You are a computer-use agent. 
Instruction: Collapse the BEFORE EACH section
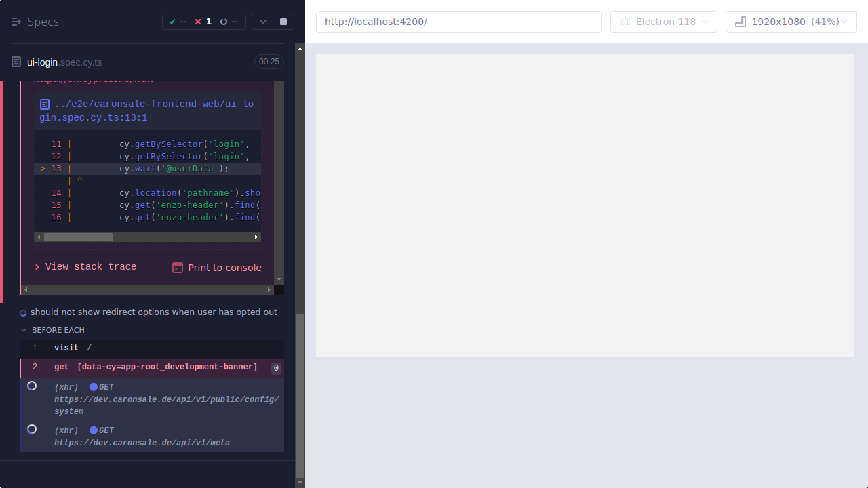coord(24,330)
